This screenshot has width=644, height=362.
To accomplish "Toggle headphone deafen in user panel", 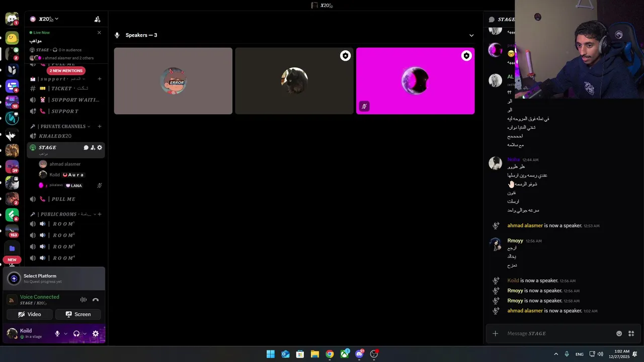I will (76, 333).
